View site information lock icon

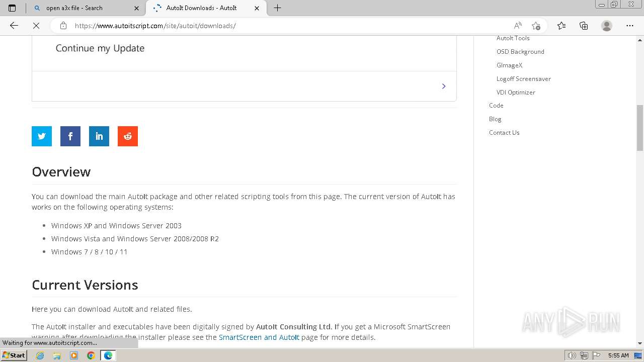[63, 26]
